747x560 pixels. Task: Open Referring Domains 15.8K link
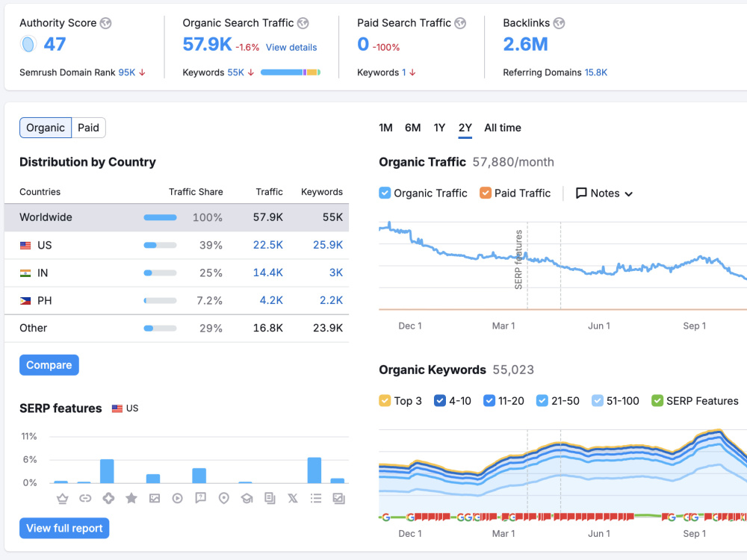pos(596,72)
